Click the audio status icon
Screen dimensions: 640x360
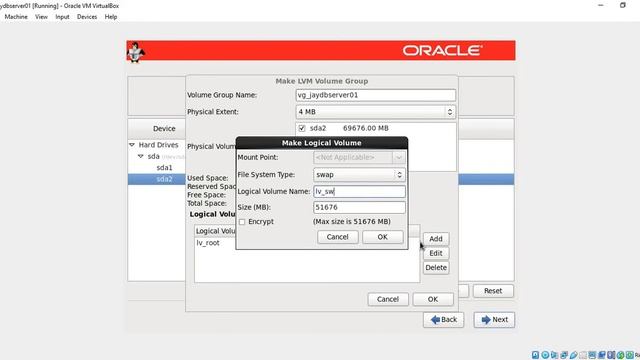554,355
